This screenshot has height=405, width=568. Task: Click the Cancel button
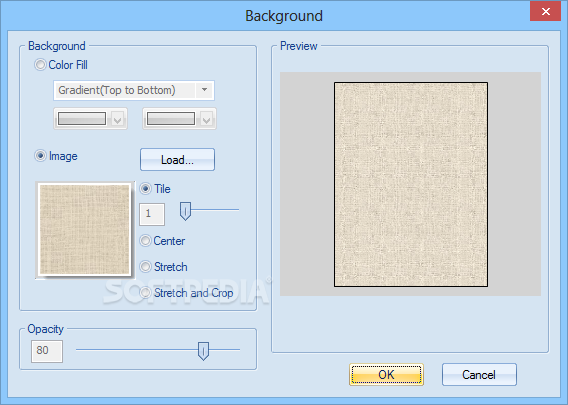click(x=479, y=375)
